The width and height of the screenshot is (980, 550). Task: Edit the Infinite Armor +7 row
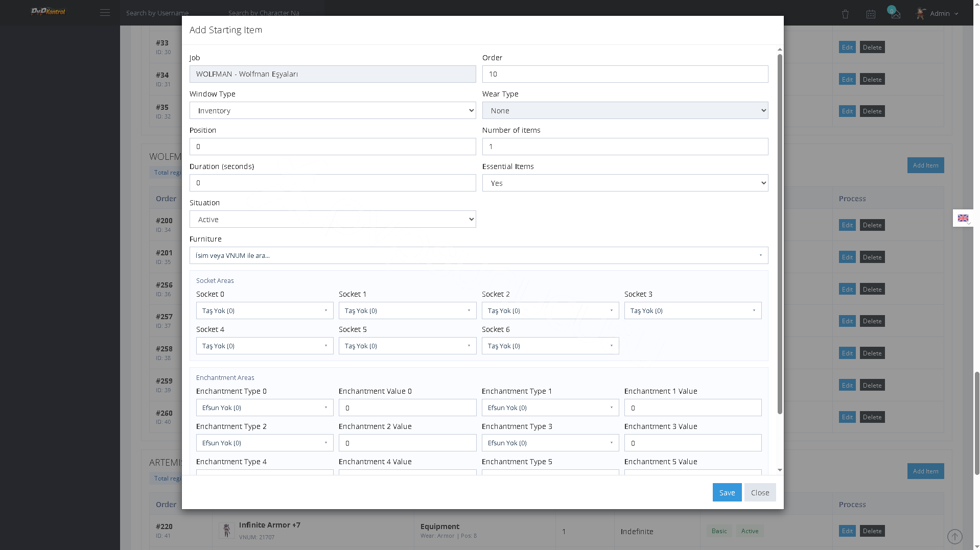(x=847, y=531)
